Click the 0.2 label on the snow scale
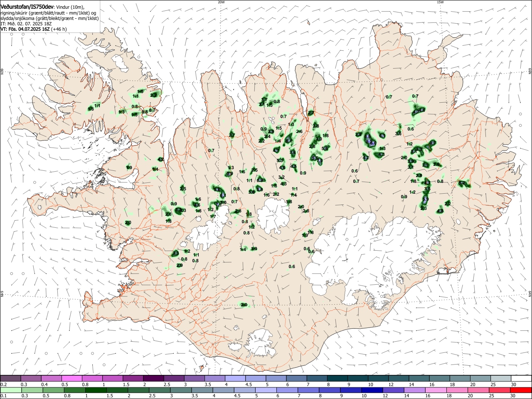Screen dimensions: 532x399 pos(3,384)
